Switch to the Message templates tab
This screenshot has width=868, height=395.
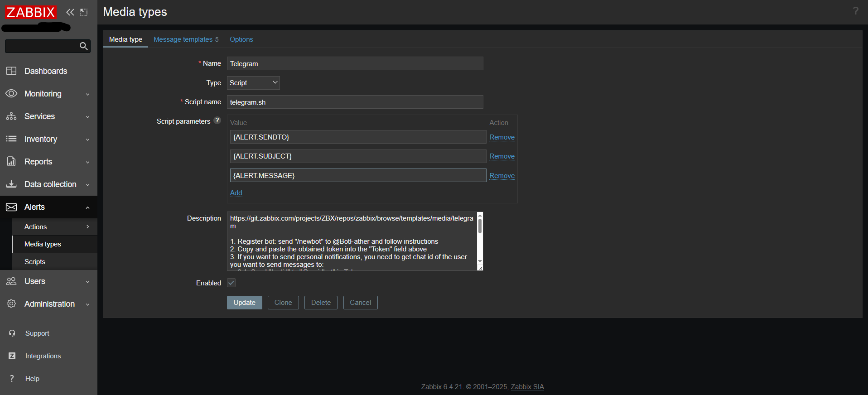[x=186, y=39]
